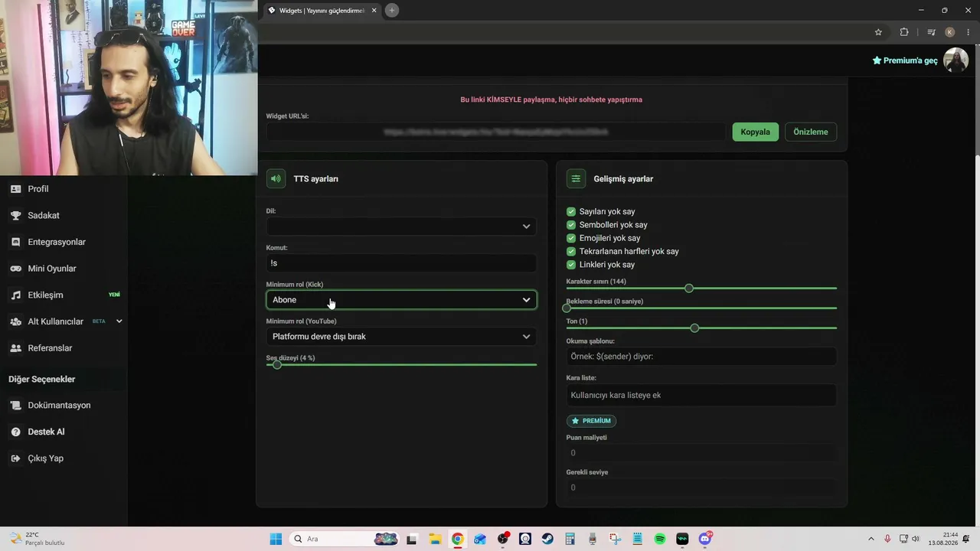980x551 pixels.
Task: Open Task View from the taskbar
Action: click(412, 539)
